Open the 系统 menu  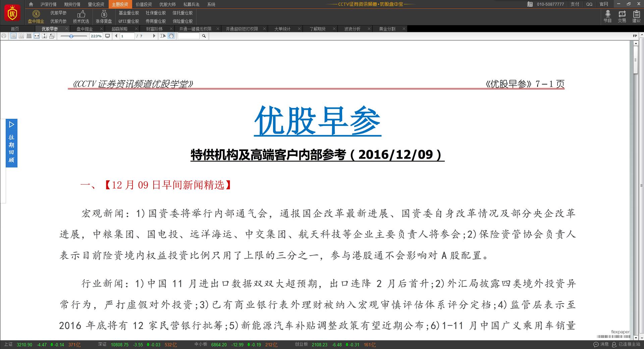coord(211,4)
